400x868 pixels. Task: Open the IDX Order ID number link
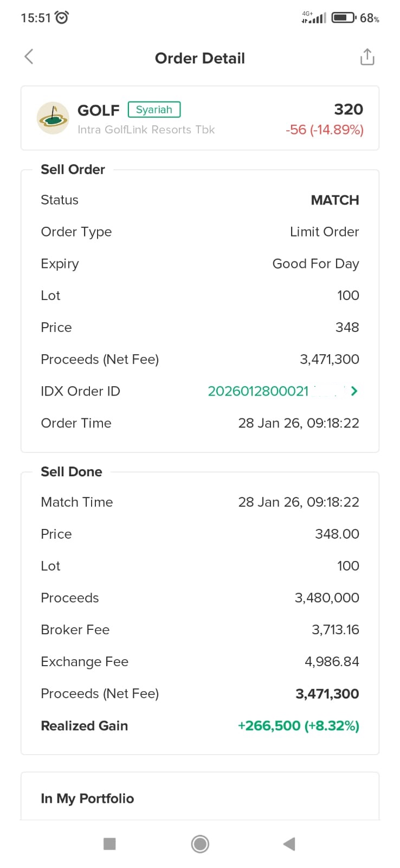pos(258,391)
